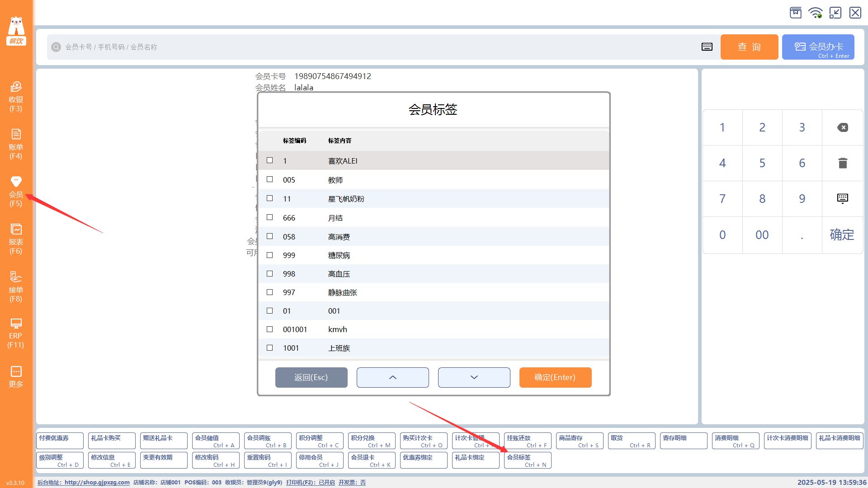868x488 pixels.
Task: Open the 接单 (F8) order-taking sidebar icon
Action: coord(16,286)
